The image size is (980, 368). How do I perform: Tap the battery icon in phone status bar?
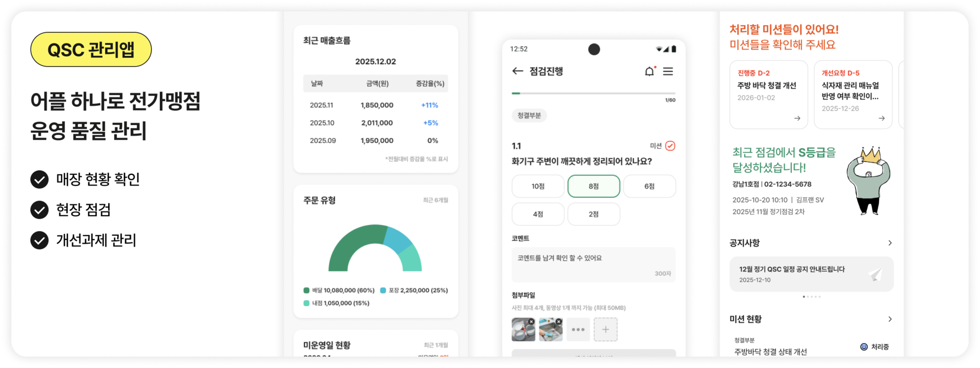(674, 49)
